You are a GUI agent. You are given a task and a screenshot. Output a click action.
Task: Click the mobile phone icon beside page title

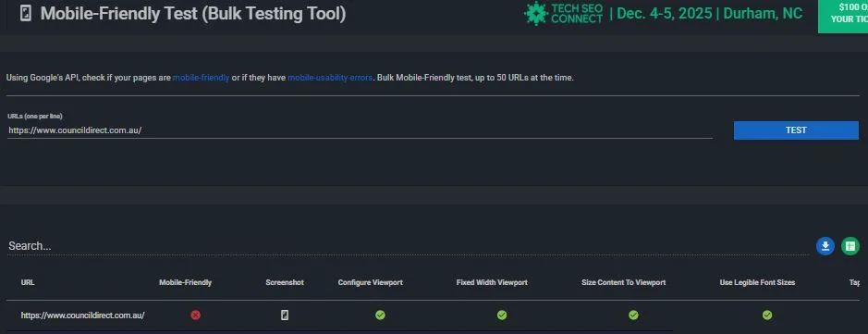[25, 13]
